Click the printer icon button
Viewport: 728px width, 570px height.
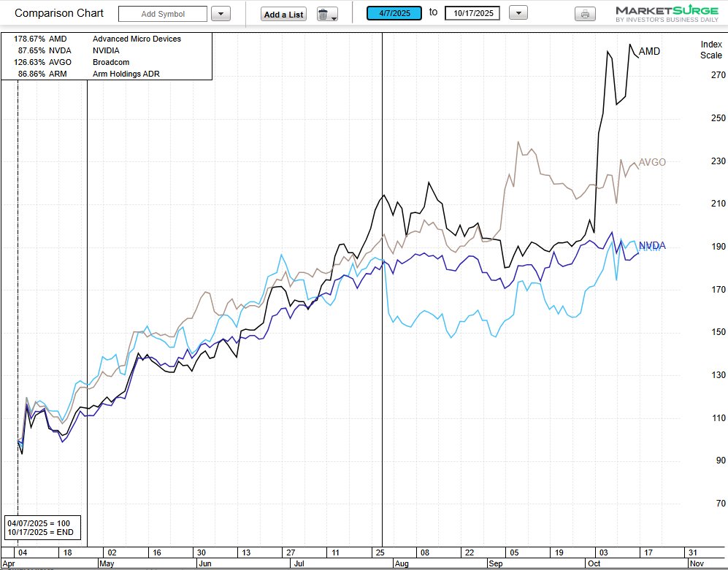pyautogui.click(x=585, y=14)
